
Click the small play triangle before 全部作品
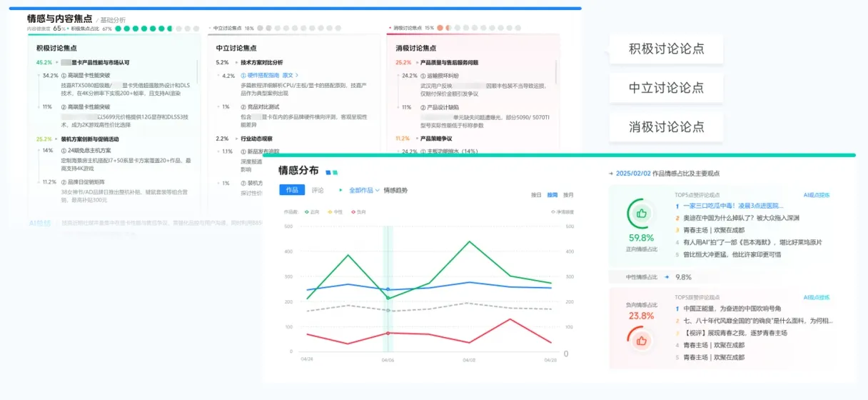click(x=341, y=191)
